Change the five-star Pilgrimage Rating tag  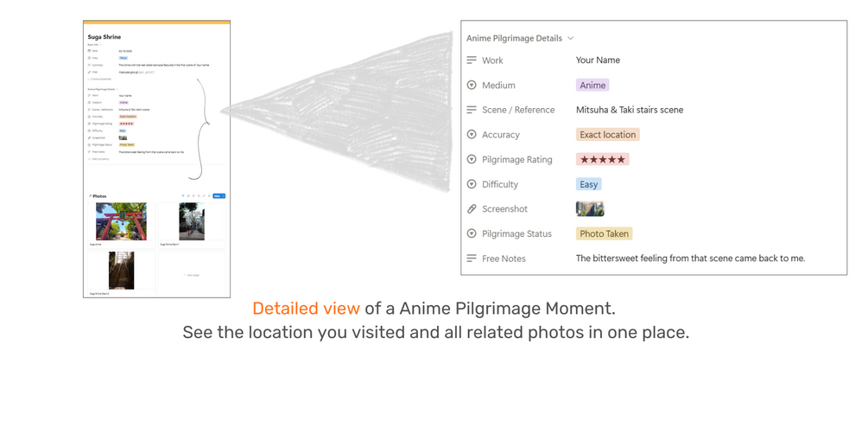click(x=602, y=160)
